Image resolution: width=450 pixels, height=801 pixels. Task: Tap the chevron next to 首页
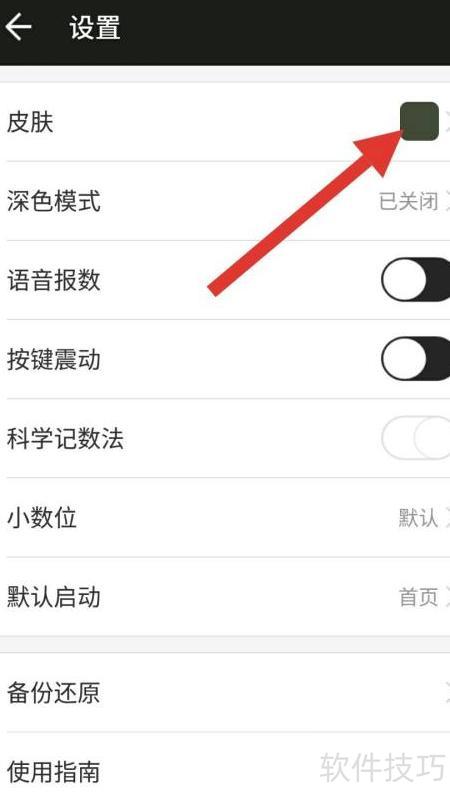(447, 597)
